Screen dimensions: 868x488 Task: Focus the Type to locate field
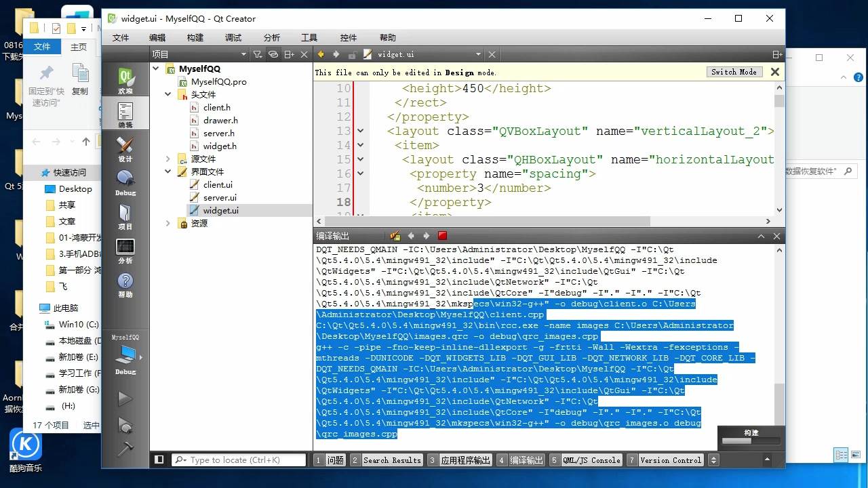(x=239, y=460)
